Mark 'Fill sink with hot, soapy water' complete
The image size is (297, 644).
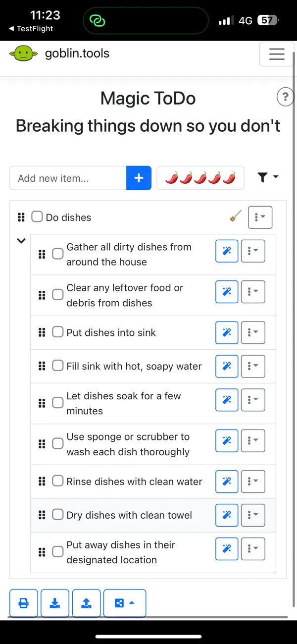coord(57,366)
